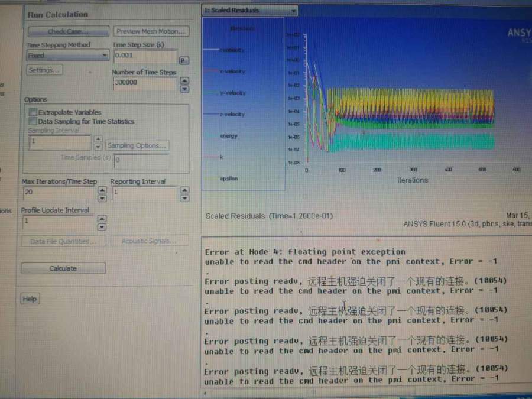
Task: Click the y-velocity legend entry
Action: pos(233,93)
